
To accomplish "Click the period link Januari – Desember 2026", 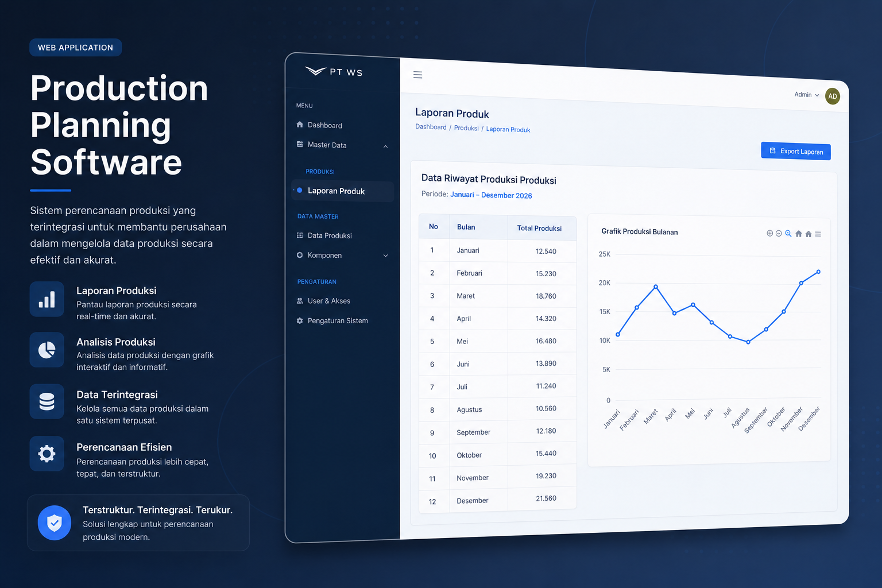I will (491, 195).
